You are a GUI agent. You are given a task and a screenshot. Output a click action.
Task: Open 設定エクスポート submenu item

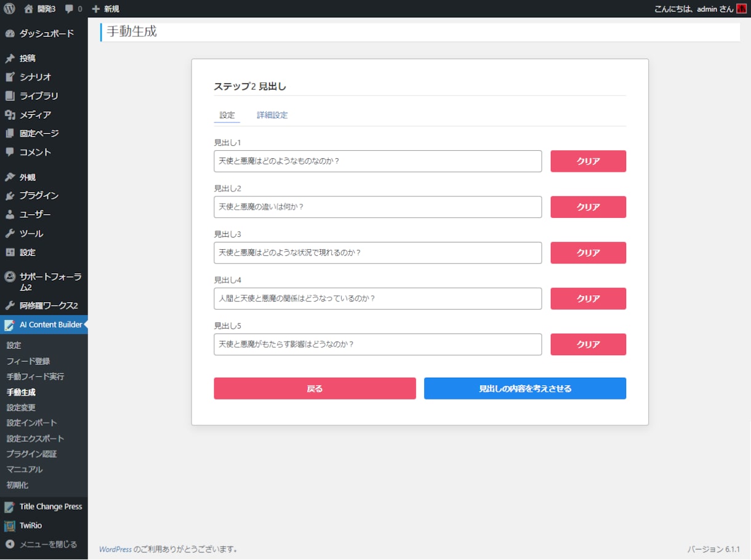(x=35, y=439)
